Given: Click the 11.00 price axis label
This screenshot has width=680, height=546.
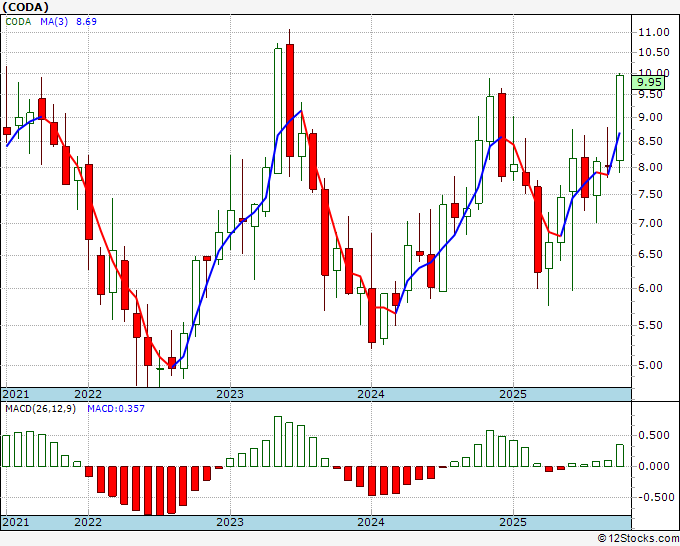Looking at the screenshot, I should point(654,32).
